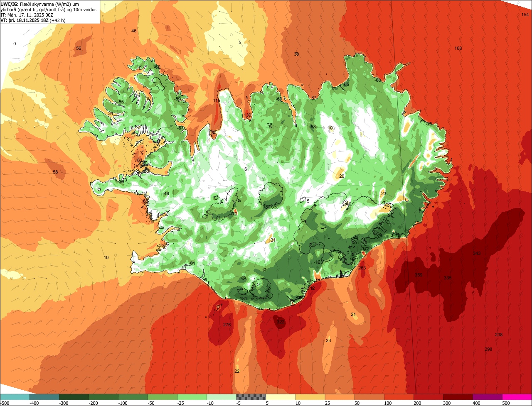The height and width of the screenshot is (406, 532).
Task: Select the map value '56'
Action: click(x=79, y=49)
